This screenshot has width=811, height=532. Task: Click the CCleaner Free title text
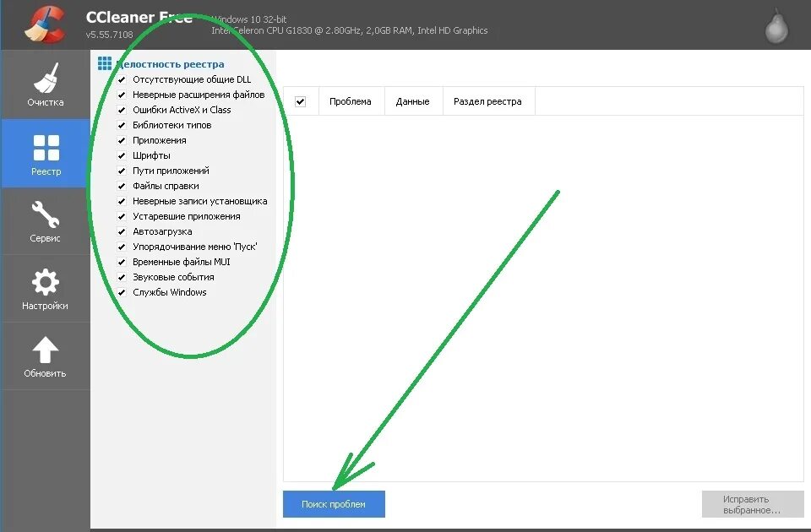tap(139, 17)
